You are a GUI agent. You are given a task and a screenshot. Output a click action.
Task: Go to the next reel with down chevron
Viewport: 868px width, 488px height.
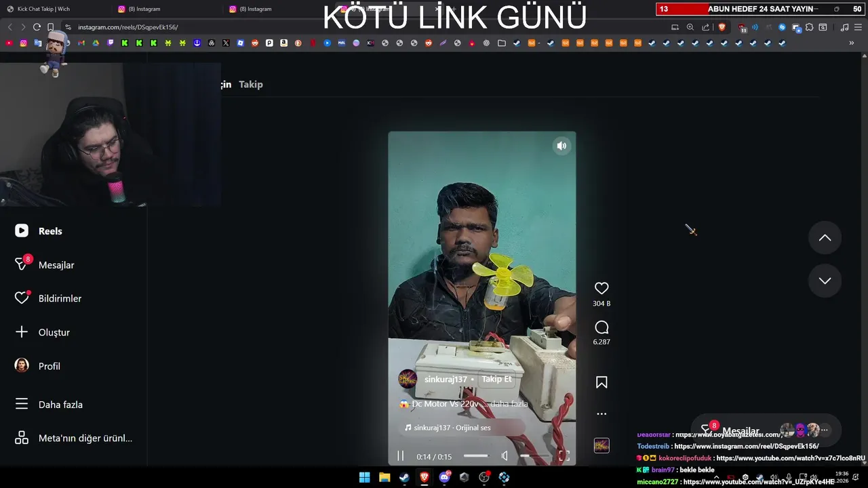[825, 281]
